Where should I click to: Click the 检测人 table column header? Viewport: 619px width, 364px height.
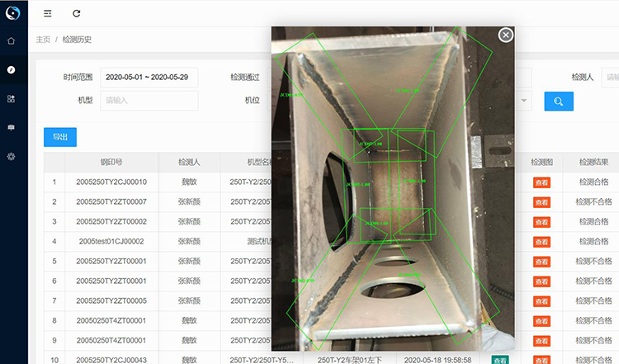pyautogui.click(x=189, y=163)
